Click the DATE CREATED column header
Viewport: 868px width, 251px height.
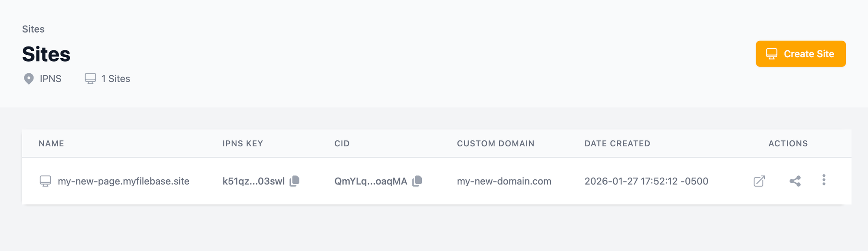[617, 143]
